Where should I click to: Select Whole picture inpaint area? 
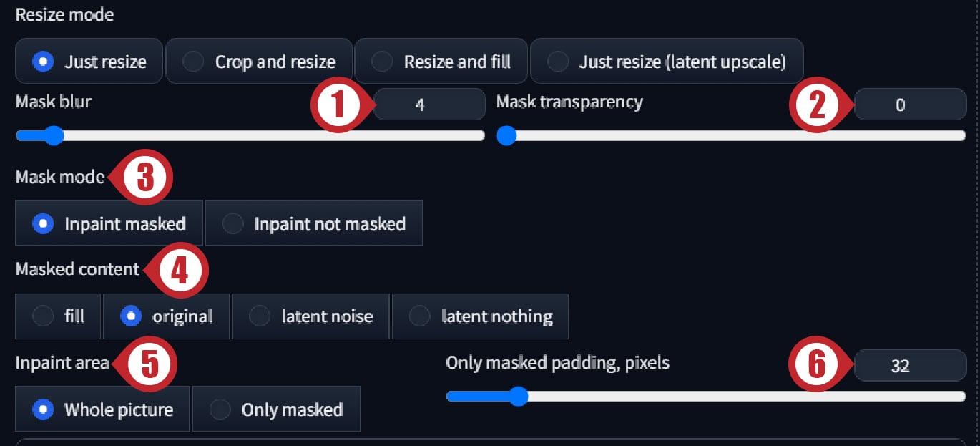click(x=103, y=409)
